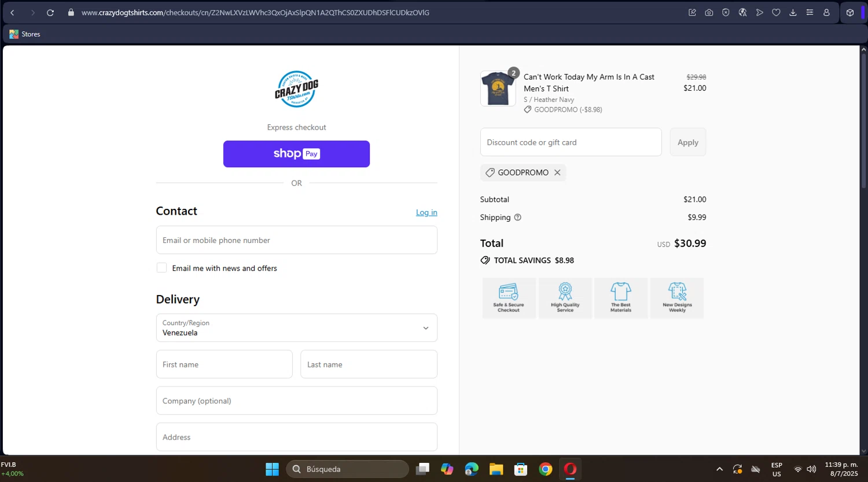Click the USD $30.99 total amount
Viewport: 868px width, 482px height.
(x=681, y=244)
